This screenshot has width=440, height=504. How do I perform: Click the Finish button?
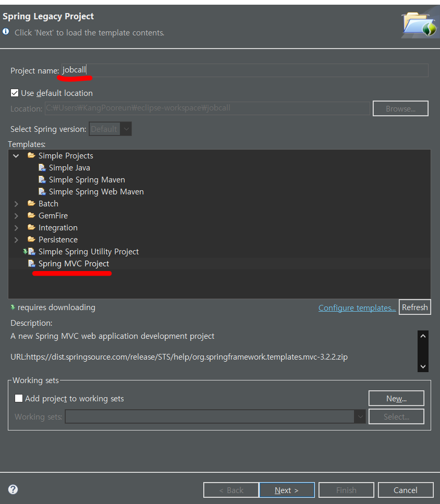[346, 490]
